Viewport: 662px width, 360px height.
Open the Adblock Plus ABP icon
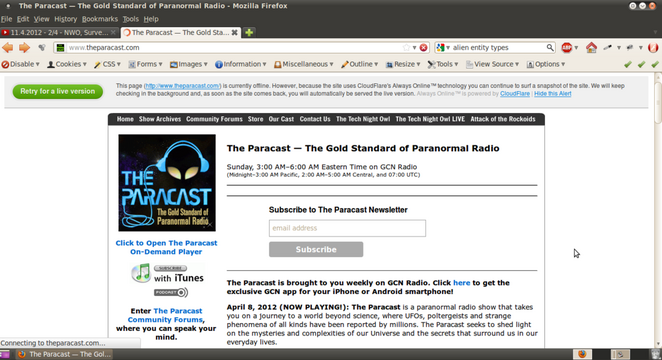tap(567, 48)
